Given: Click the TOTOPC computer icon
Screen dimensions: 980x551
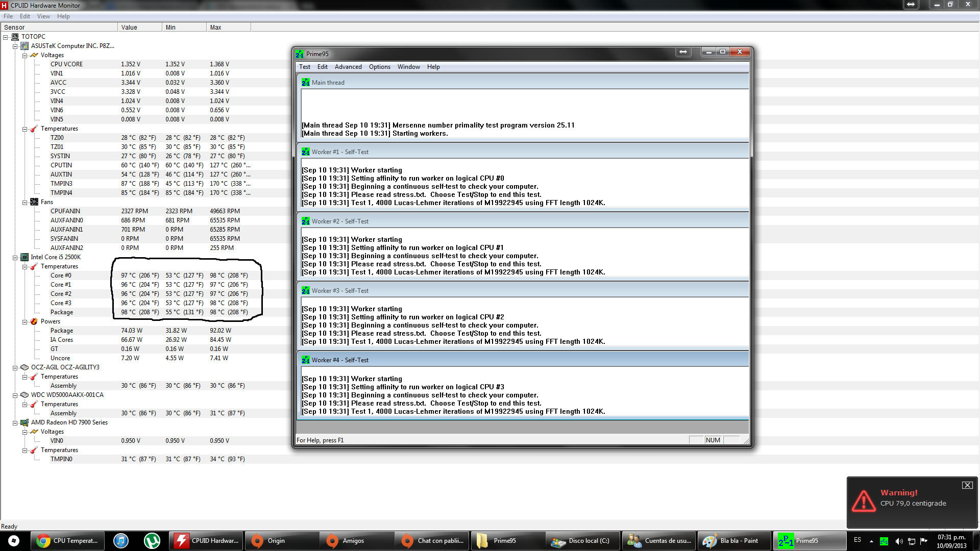Looking at the screenshot, I should click(15, 37).
